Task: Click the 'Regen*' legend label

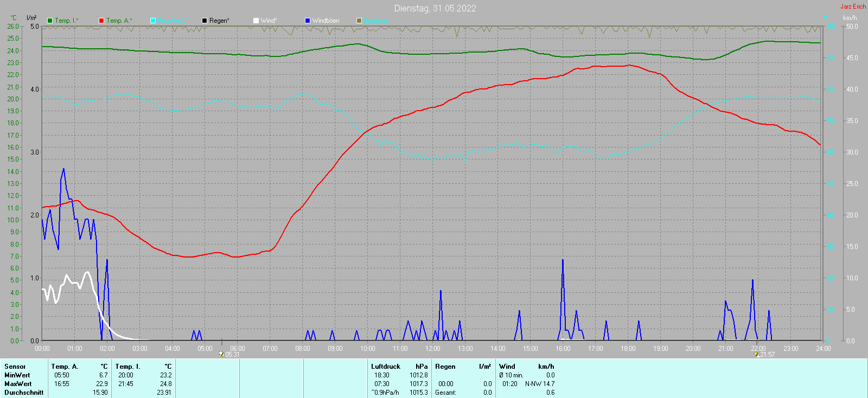Action: coord(220,21)
